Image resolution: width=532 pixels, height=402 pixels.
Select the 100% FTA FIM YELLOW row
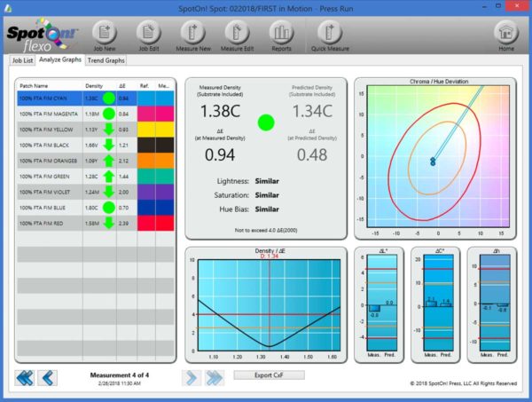pos(96,130)
